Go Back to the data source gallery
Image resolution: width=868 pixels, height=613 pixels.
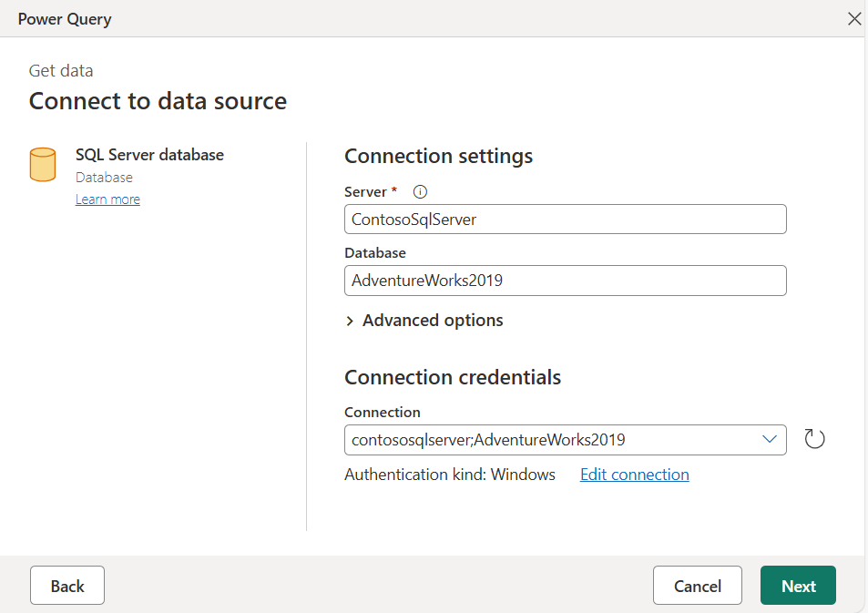[x=66, y=585]
